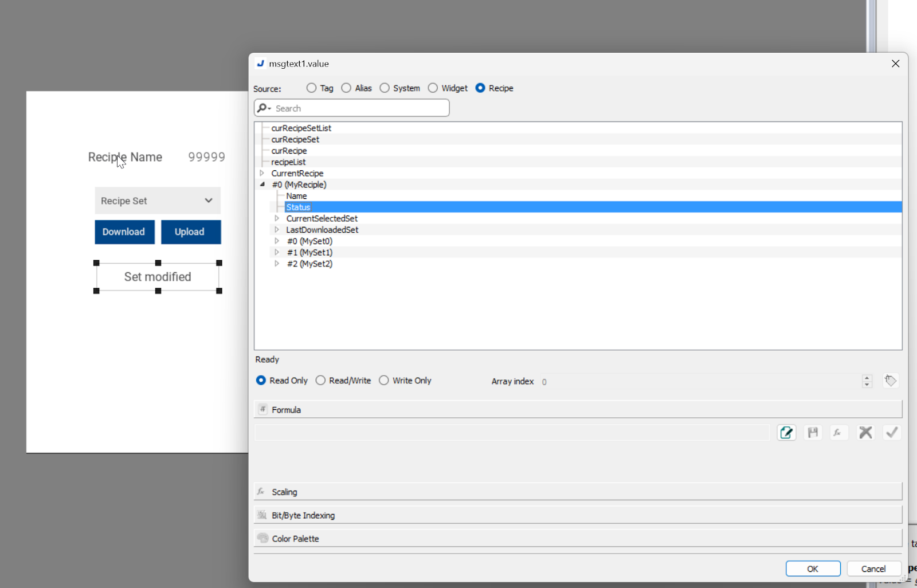This screenshot has width=917, height=588.
Task: Click the delete formula X icon
Action: point(865,433)
